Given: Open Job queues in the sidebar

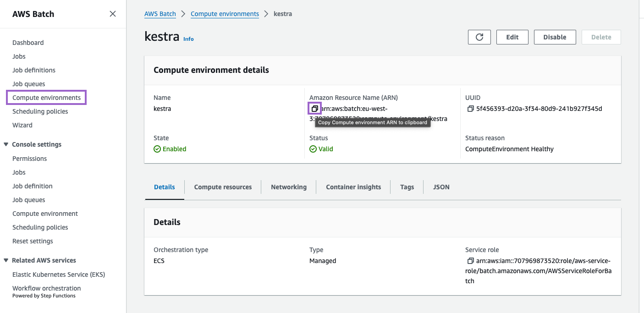Looking at the screenshot, I should [x=29, y=84].
